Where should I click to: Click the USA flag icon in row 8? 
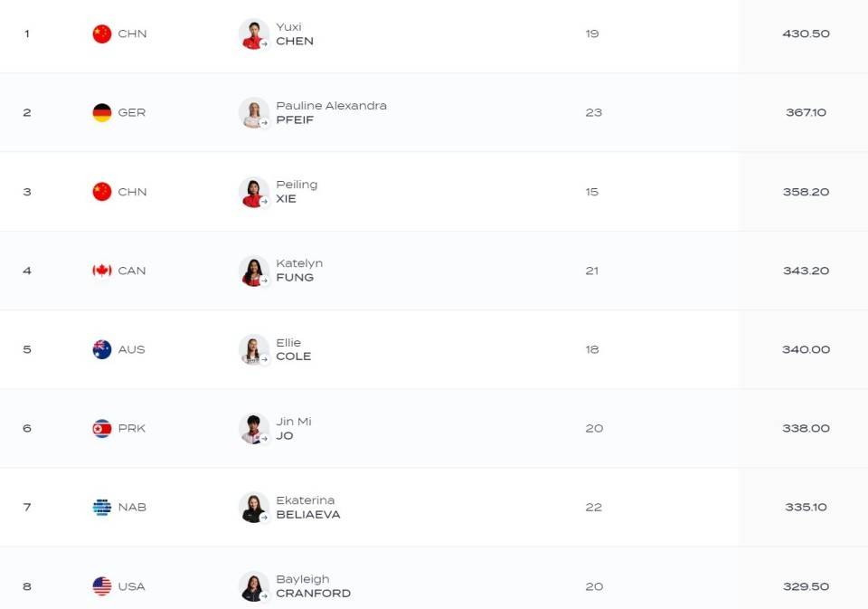tap(102, 586)
